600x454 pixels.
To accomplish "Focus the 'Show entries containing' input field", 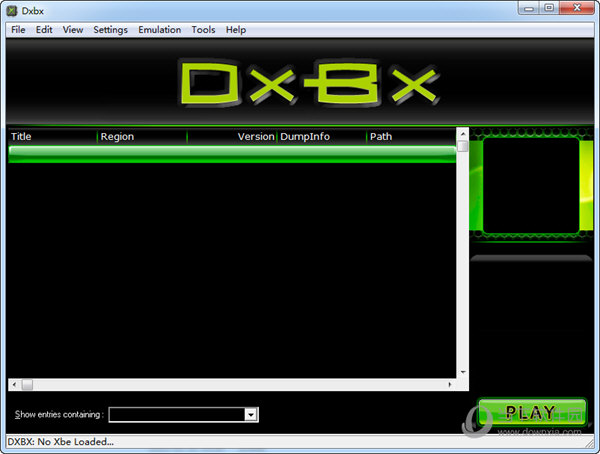I will coord(177,415).
